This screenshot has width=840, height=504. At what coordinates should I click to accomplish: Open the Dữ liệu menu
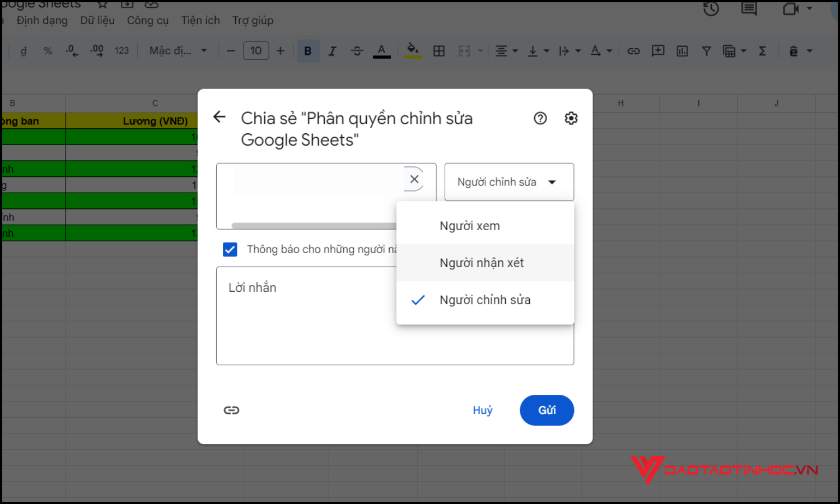coord(97,20)
